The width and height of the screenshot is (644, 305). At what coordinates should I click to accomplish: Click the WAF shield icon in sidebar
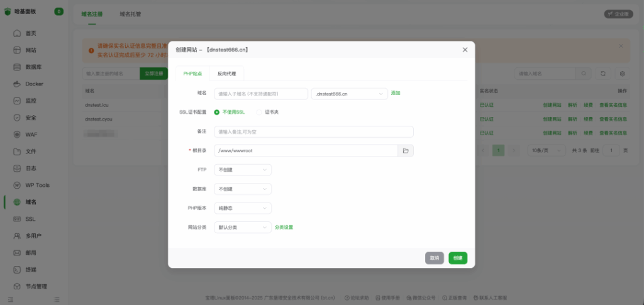pos(18,135)
